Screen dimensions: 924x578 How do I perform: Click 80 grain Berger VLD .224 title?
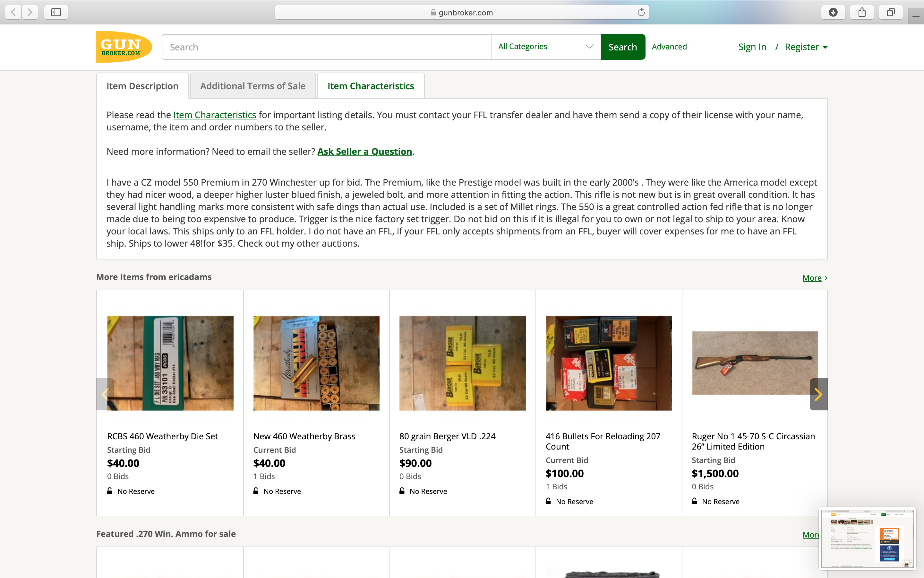[x=448, y=436]
